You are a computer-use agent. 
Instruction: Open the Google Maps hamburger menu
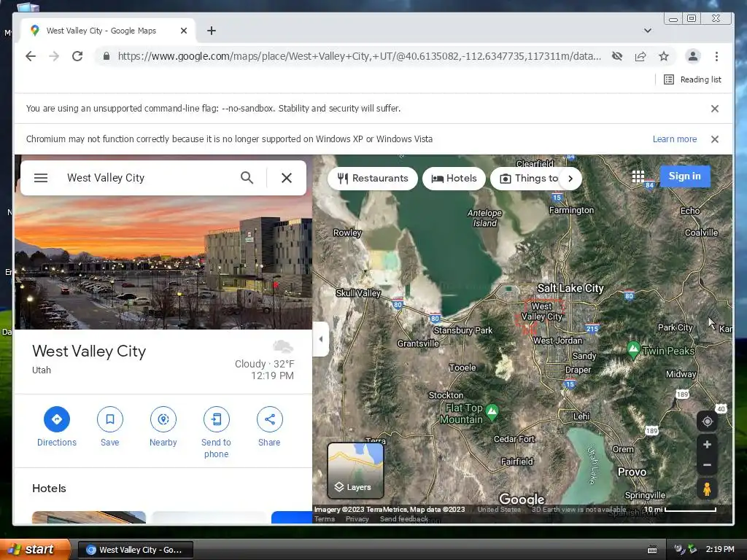point(41,178)
